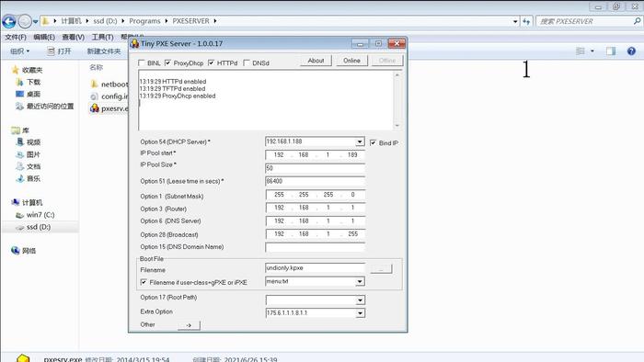This screenshot has height=362, width=644.
Task: Toggle the ProxyDhcp checkbox
Action: tap(167, 62)
